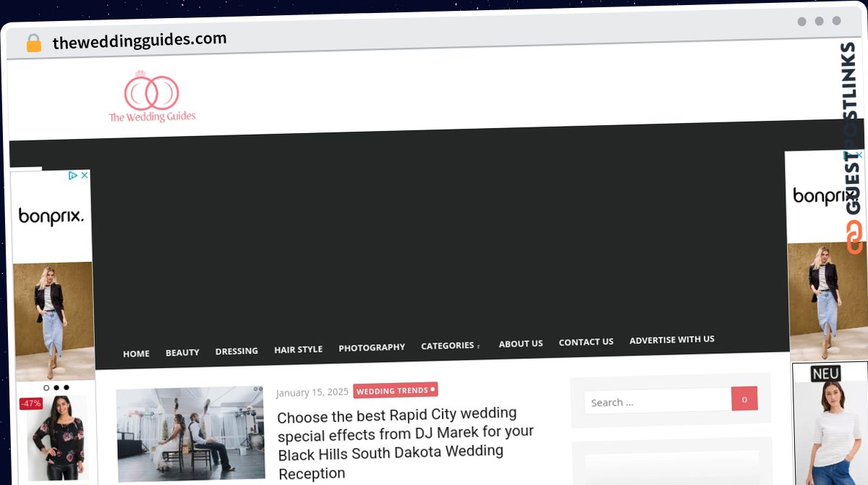Select HOME in the navigation menu

pyautogui.click(x=136, y=354)
